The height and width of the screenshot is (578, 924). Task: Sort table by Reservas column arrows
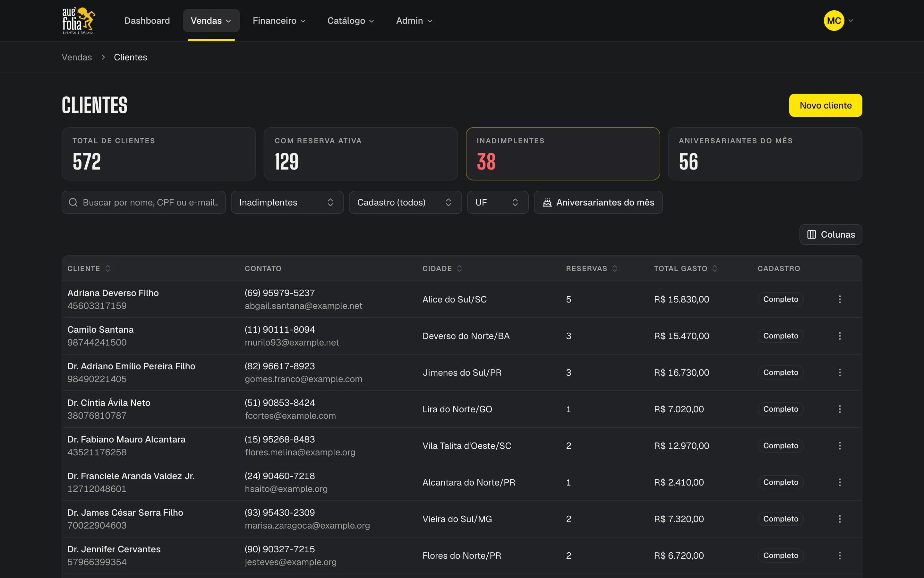615,268
